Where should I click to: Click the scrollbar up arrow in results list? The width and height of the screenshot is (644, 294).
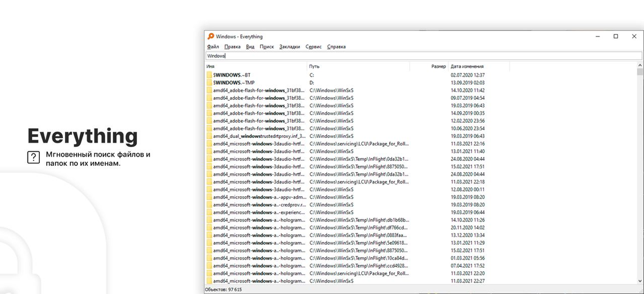point(640,65)
